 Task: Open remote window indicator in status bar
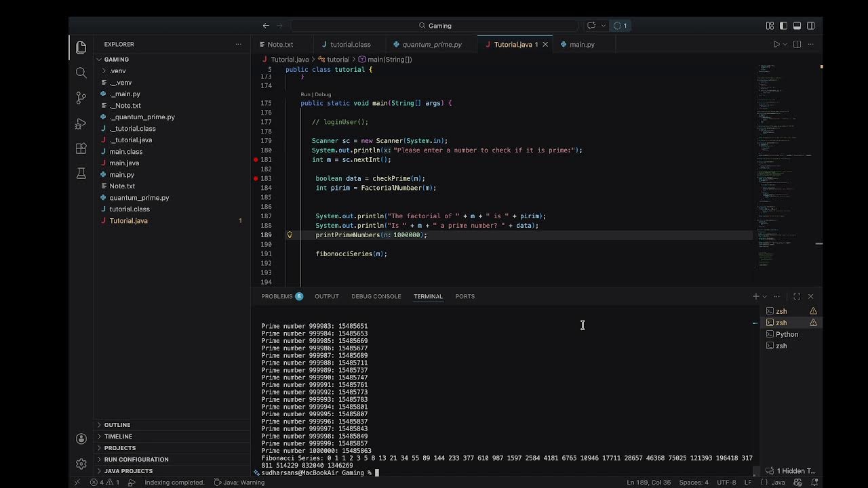pos(77,483)
